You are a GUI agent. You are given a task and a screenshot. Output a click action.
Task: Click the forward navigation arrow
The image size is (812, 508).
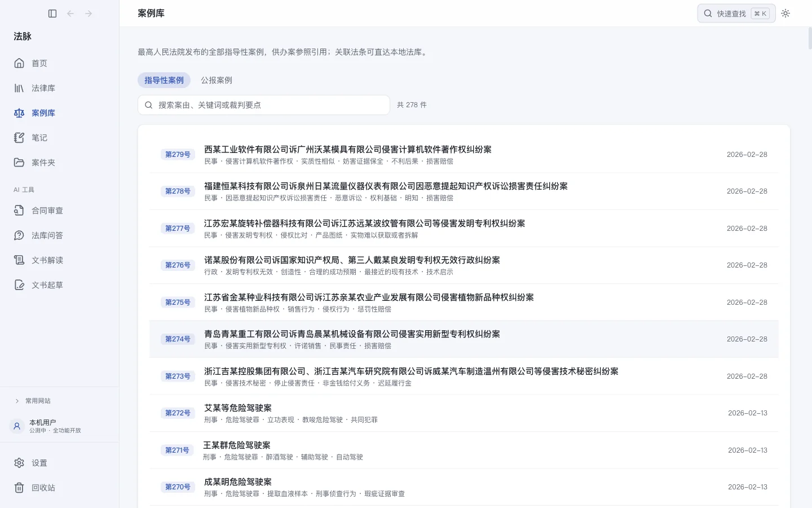pos(89,14)
